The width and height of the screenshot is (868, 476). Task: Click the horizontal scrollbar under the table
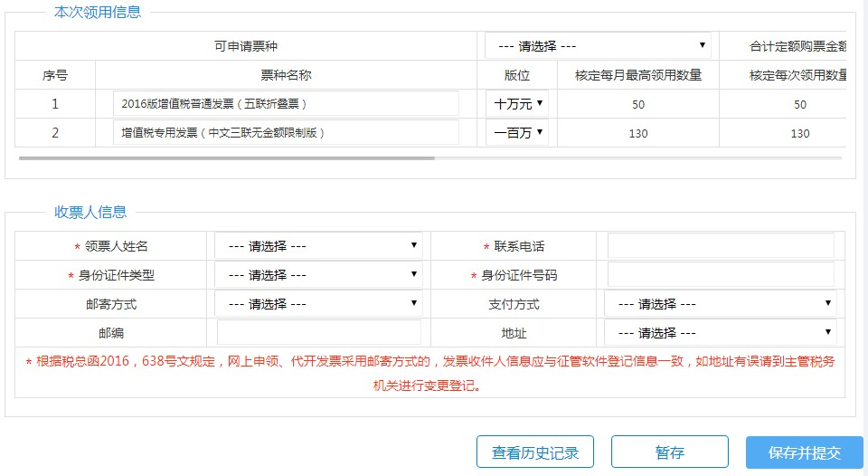(x=226, y=158)
